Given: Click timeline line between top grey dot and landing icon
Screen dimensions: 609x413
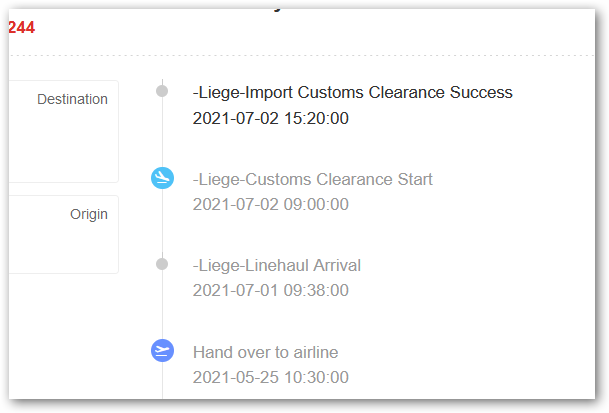Looking at the screenshot, I should pyautogui.click(x=162, y=135).
